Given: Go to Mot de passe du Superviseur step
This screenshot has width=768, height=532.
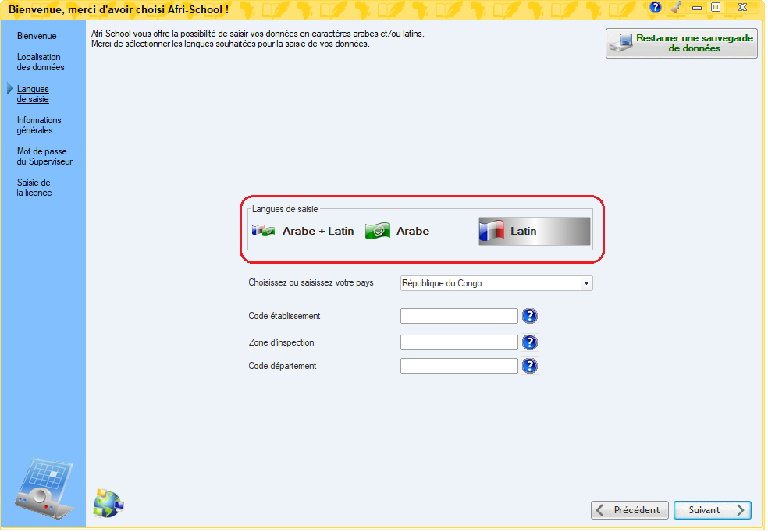Looking at the screenshot, I should click(x=44, y=157).
